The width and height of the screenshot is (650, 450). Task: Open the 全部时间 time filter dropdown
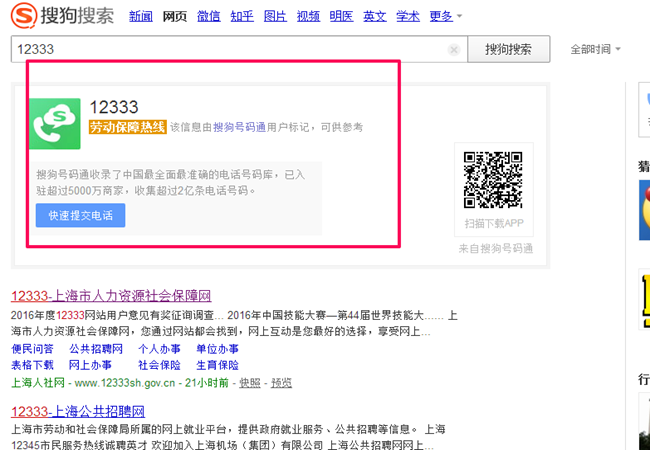(x=595, y=49)
